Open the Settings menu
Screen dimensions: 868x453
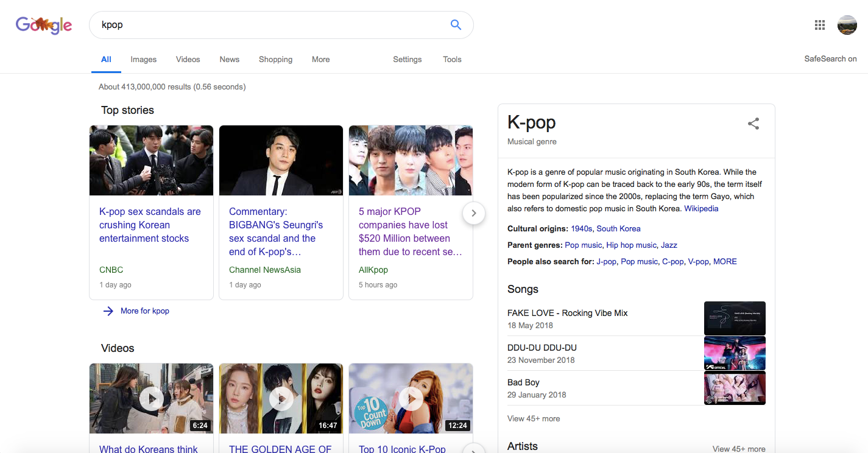(x=408, y=60)
